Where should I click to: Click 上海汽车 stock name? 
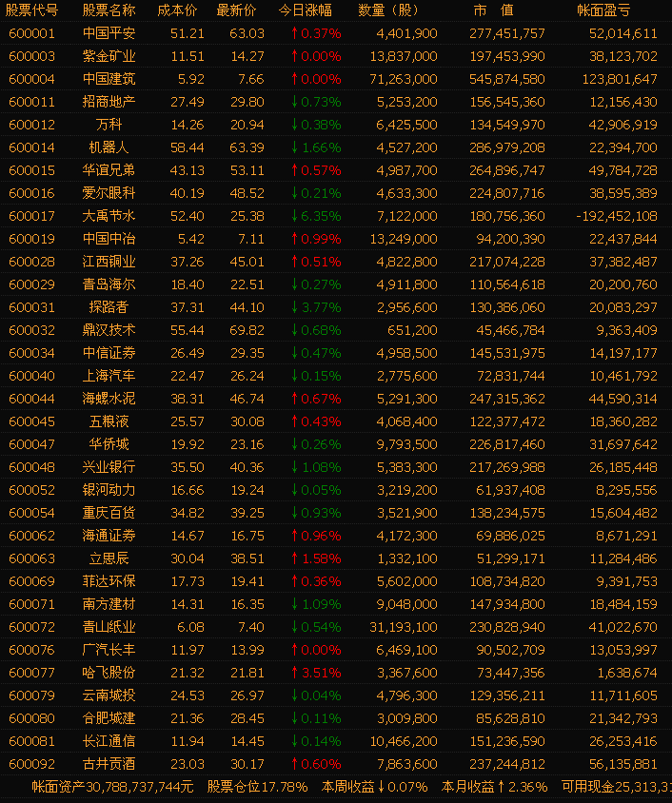pyautogui.click(x=109, y=376)
